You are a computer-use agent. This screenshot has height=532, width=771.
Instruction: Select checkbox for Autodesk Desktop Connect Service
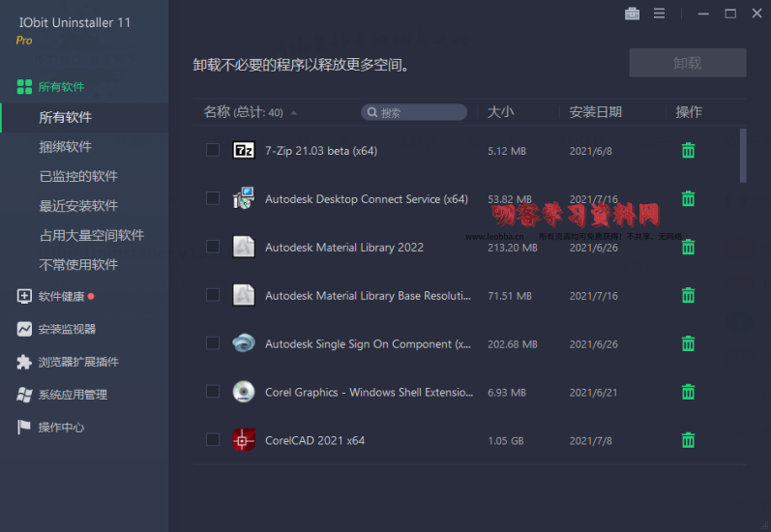click(213, 198)
